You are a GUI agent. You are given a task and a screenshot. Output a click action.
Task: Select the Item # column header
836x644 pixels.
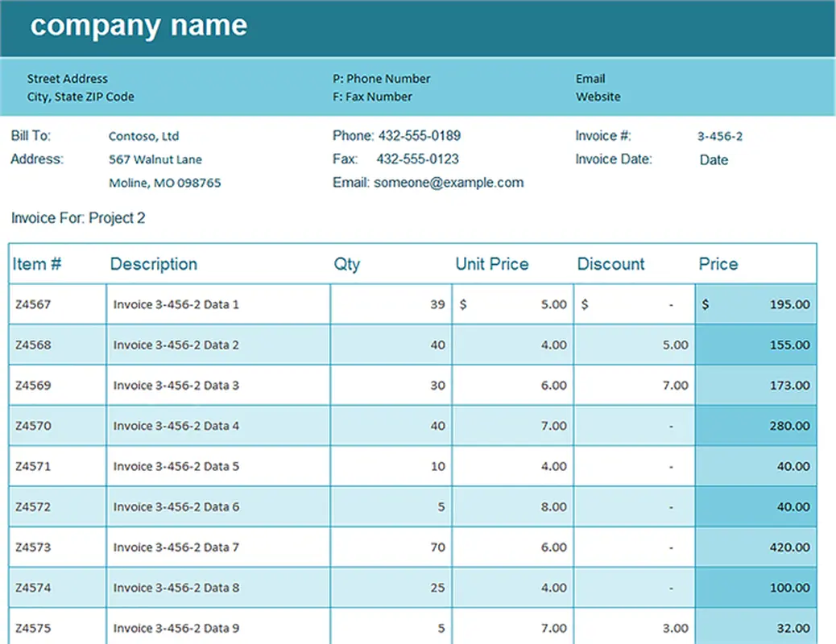click(x=37, y=264)
